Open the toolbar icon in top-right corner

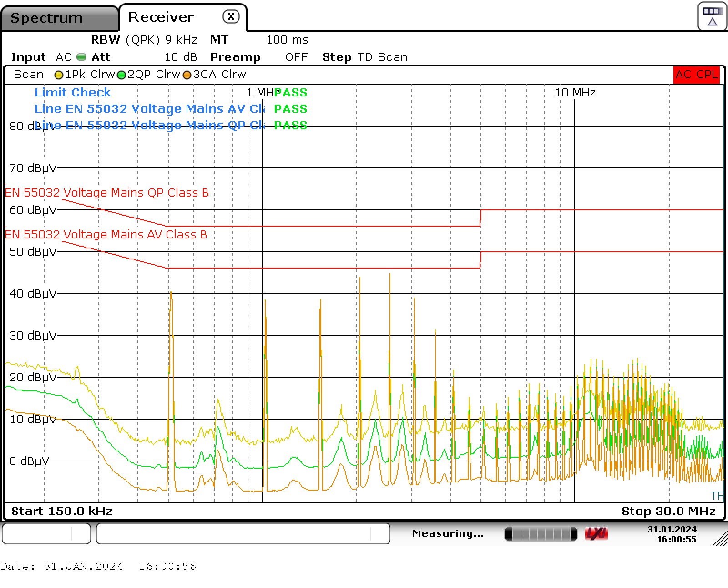pyautogui.click(x=712, y=16)
